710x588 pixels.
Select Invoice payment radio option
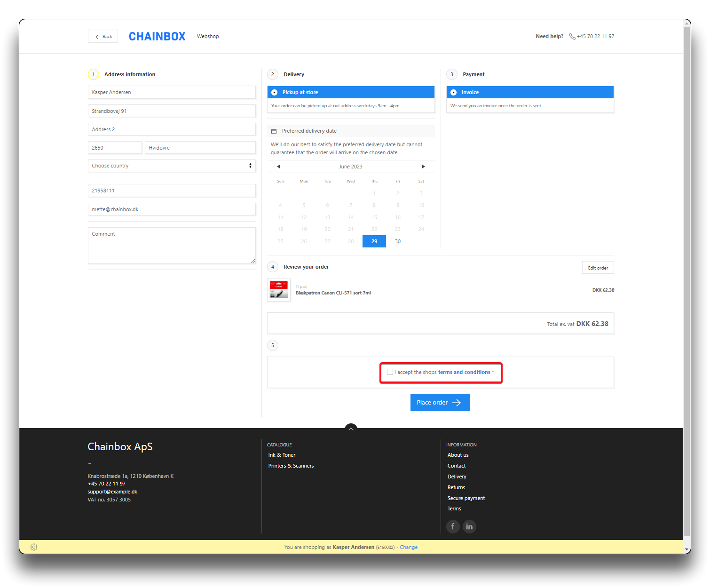[454, 93]
